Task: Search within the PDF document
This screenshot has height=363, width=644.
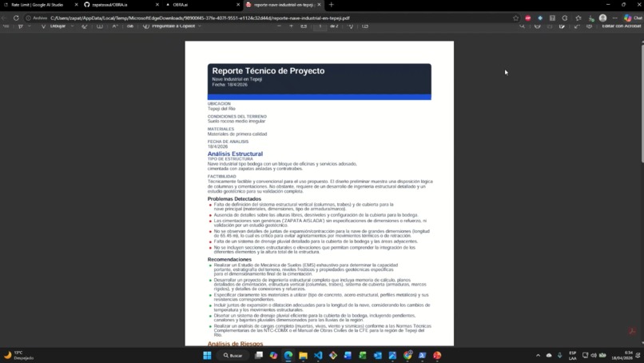Action: [x=522, y=26]
